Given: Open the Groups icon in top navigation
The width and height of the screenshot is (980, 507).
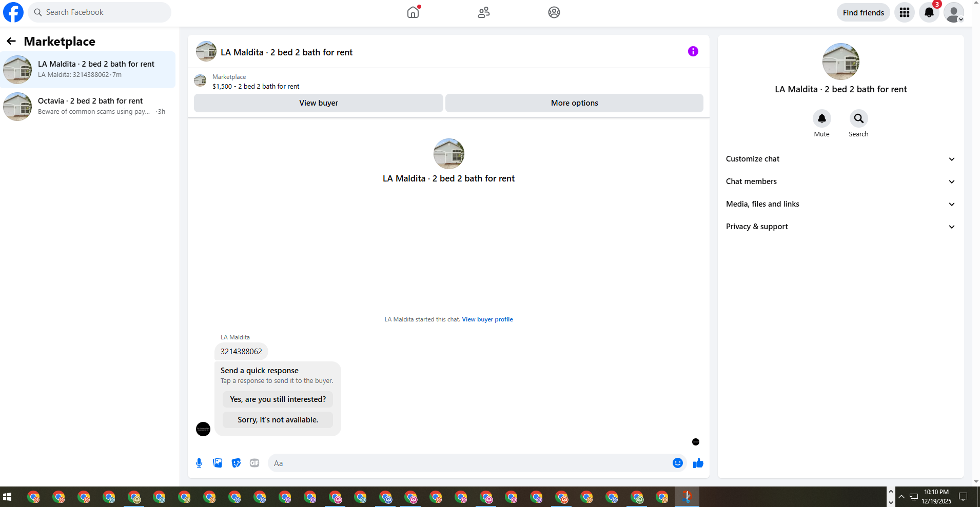Looking at the screenshot, I should point(554,12).
